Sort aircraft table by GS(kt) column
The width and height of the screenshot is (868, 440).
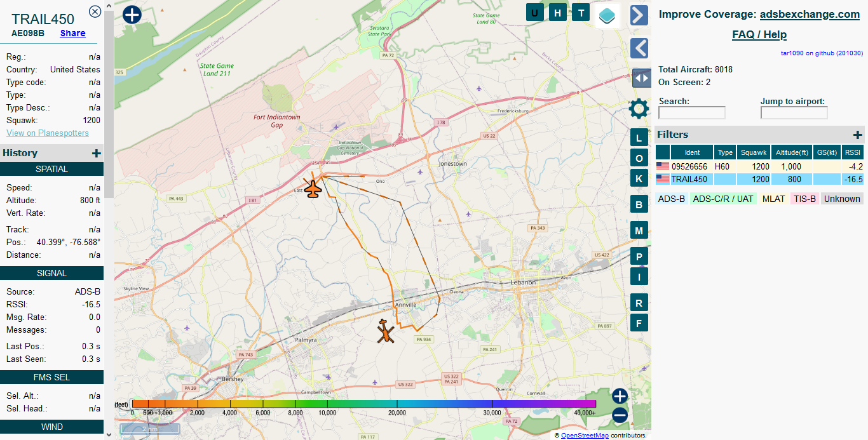(x=827, y=152)
